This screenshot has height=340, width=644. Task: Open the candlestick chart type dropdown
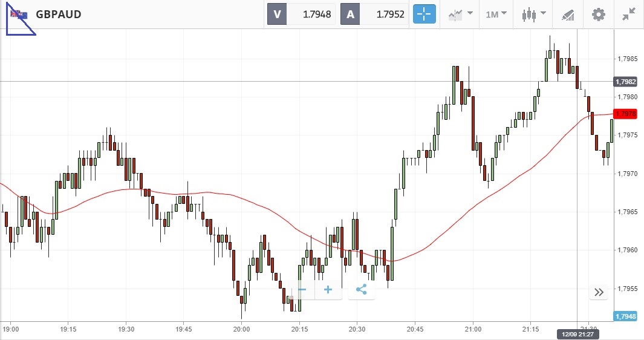pos(533,14)
